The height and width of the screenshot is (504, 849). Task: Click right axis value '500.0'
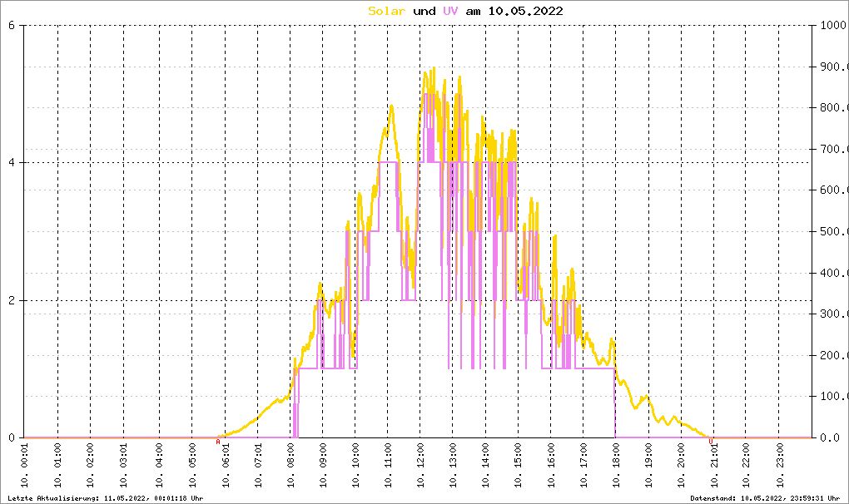point(834,231)
